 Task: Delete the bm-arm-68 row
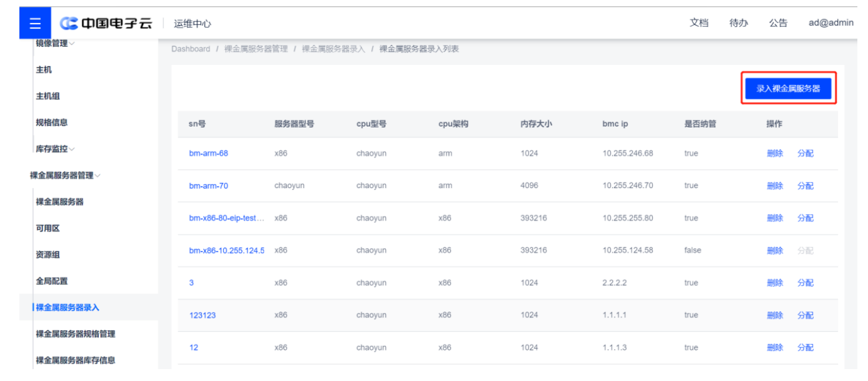775,153
